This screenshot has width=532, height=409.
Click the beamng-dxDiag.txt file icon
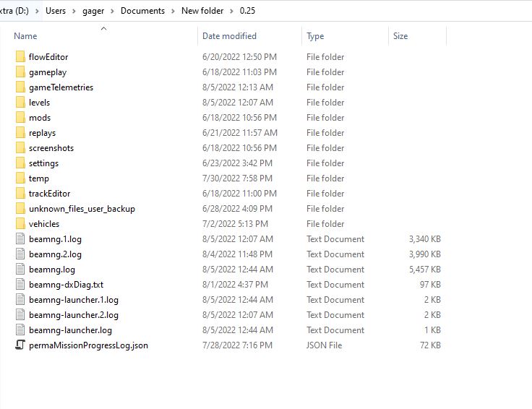20,284
